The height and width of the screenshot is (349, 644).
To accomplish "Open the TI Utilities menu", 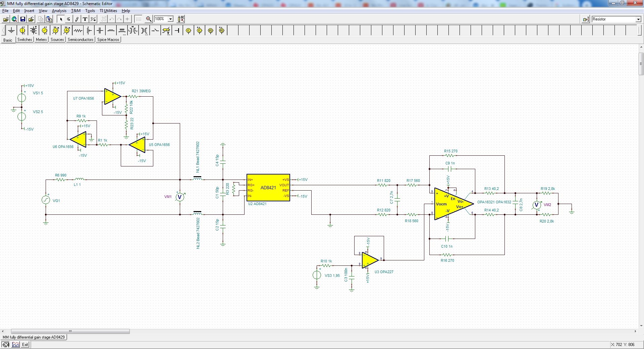I will [x=108, y=11].
